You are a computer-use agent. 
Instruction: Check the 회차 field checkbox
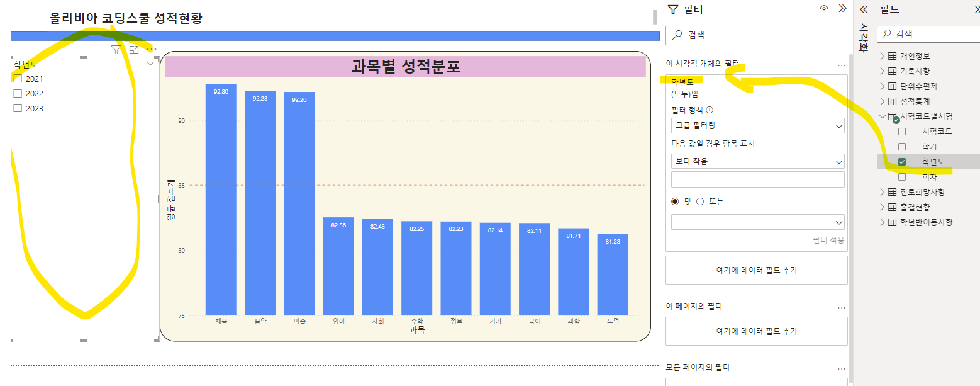(902, 177)
